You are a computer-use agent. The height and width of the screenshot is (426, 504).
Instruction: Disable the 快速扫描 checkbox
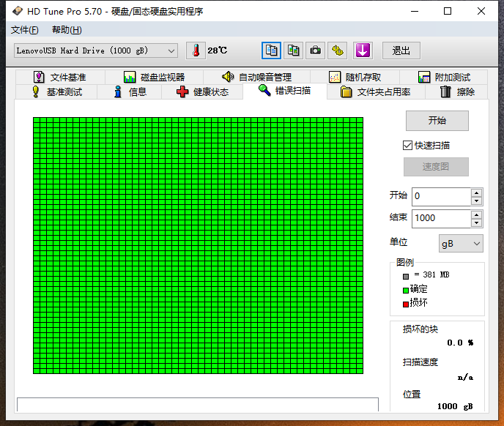click(x=407, y=145)
